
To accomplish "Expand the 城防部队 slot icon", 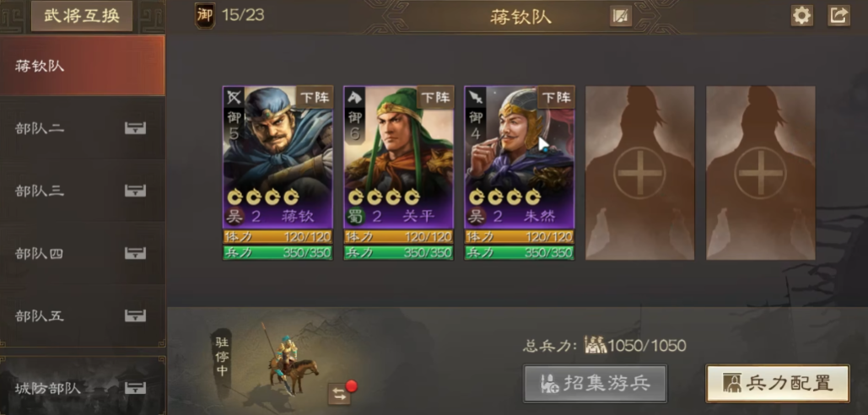I will [x=135, y=388].
